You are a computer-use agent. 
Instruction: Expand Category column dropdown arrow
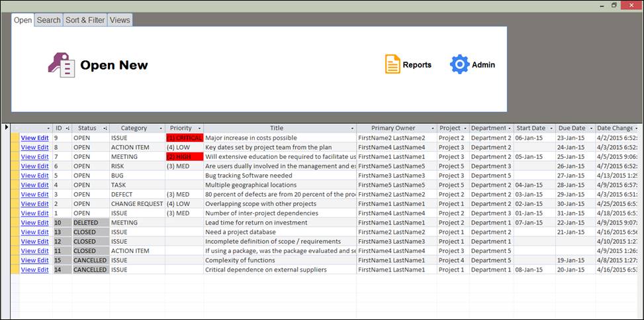pyautogui.click(x=161, y=129)
